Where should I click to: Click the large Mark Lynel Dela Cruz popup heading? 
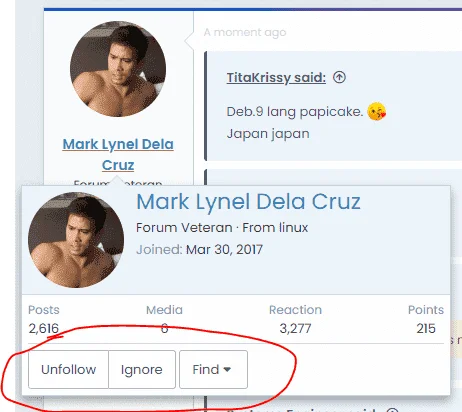(x=248, y=202)
